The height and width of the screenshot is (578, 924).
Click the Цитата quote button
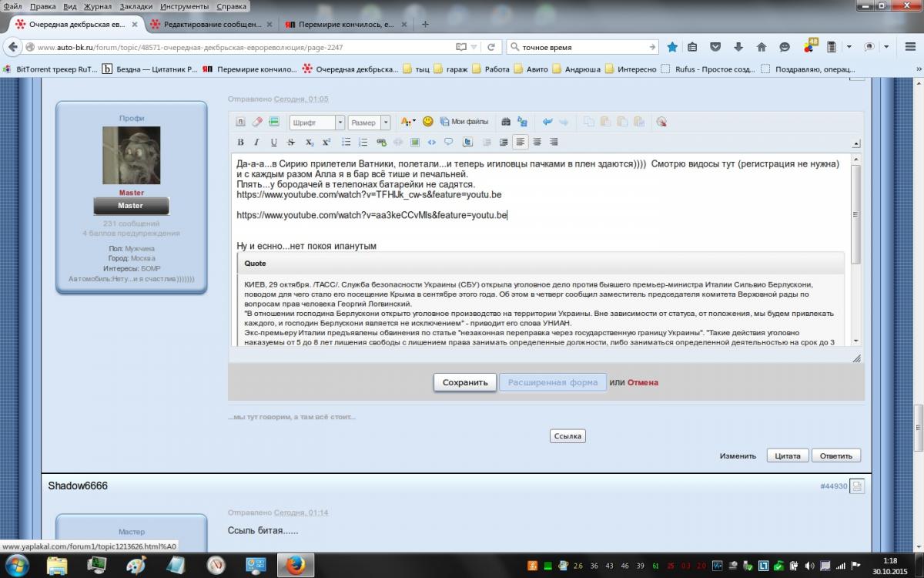788,455
